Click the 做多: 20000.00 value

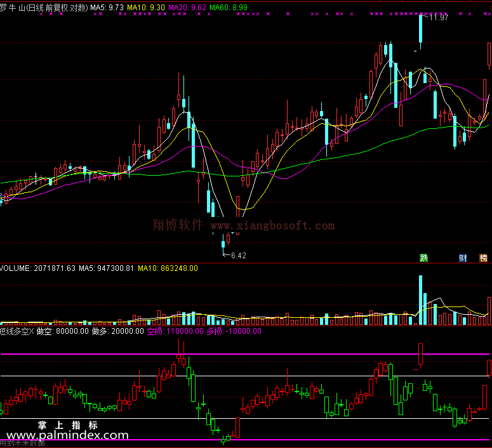pyautogui.click(x=118, y=331)
